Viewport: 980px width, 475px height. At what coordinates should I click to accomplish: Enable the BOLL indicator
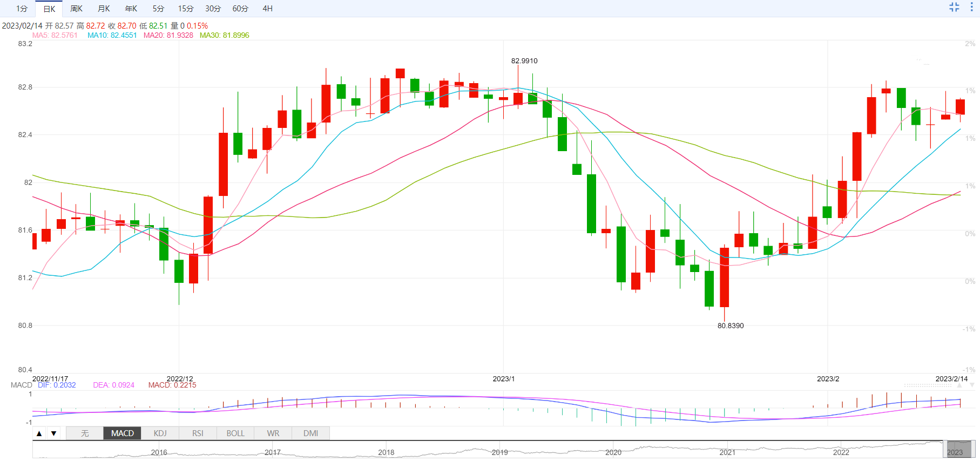coord(235,433)
